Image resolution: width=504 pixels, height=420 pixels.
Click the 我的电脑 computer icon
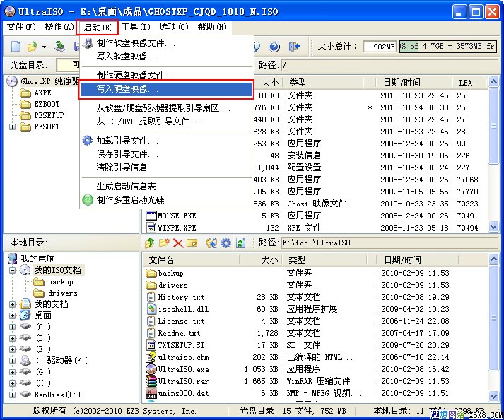[13, 259]
